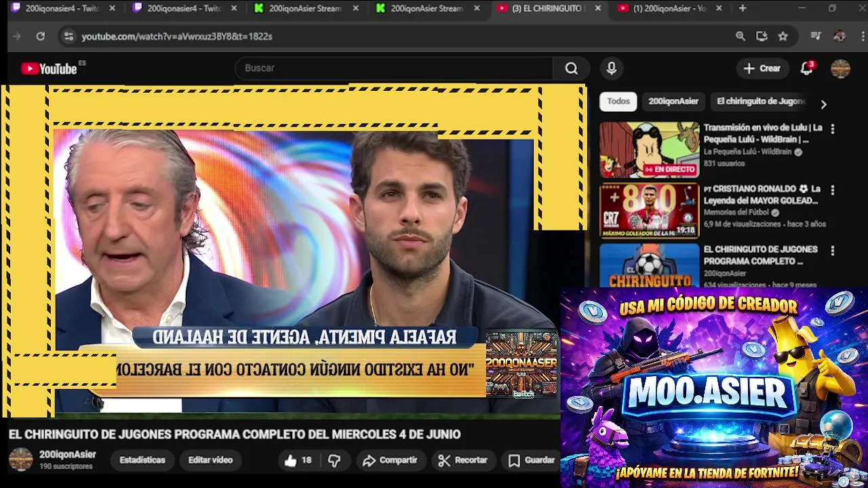Open the El Chiringuito suggested video thumbnail
Screen dimensions: 868x488
click(x=649, y=266)
